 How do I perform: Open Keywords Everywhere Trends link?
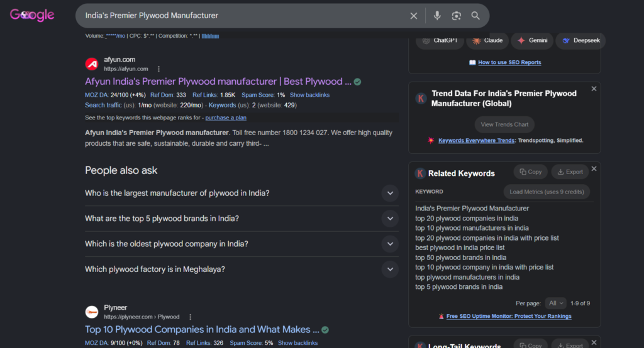tap(476, 140)
